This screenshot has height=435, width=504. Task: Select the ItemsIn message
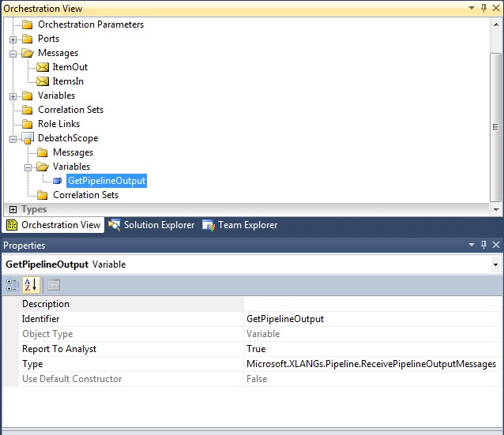(x=68, y=81)
